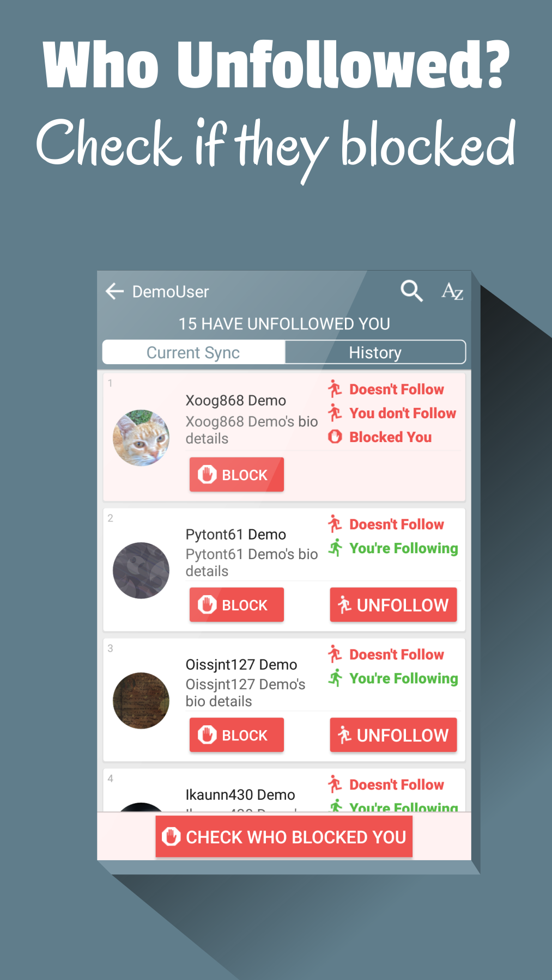Switch to the History tab
Viewport: 552px width, 980px height.
click(375, 352)
